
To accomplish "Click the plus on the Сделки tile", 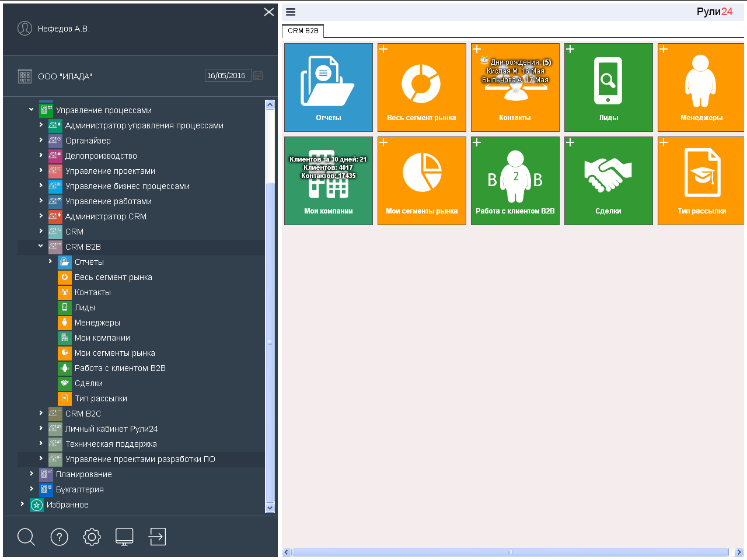I will tap(570, 142).
